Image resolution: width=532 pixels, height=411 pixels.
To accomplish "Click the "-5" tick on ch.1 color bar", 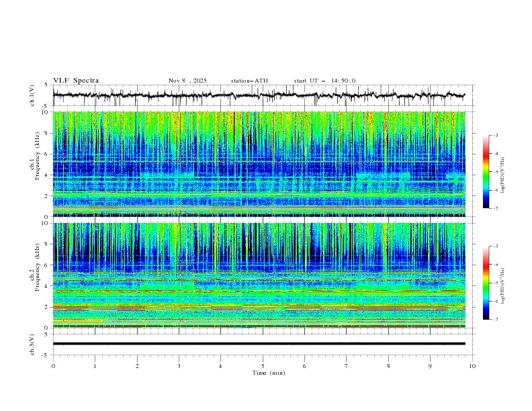I will click(x=496, y=172).
